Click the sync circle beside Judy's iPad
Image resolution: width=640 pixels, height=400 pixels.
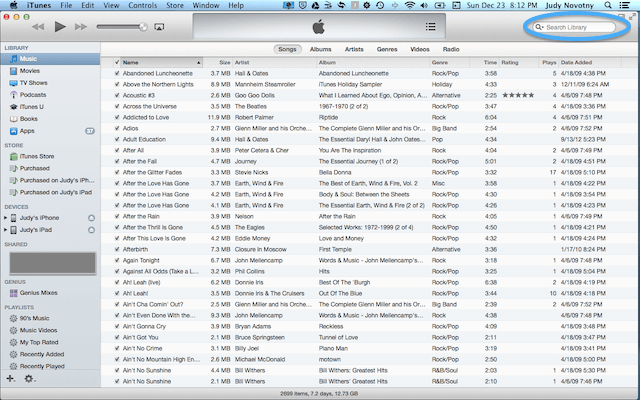(x=91, y=230)
